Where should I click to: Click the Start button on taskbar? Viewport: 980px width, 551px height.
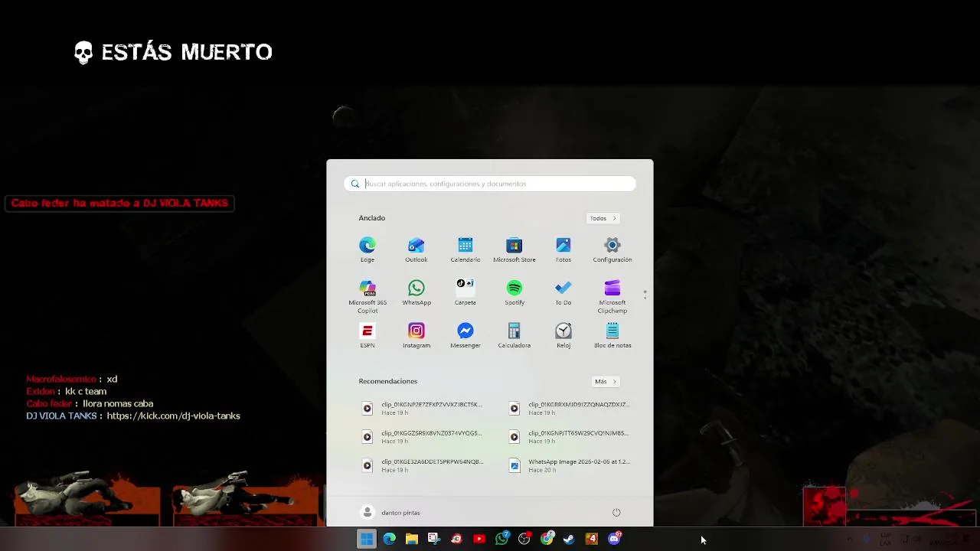click(x=367, y=539)
